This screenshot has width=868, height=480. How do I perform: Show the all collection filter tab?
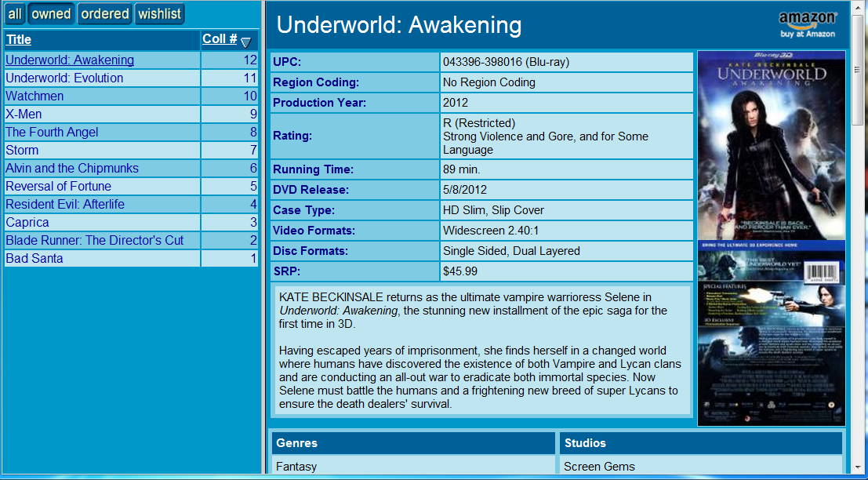coord(15,14)
